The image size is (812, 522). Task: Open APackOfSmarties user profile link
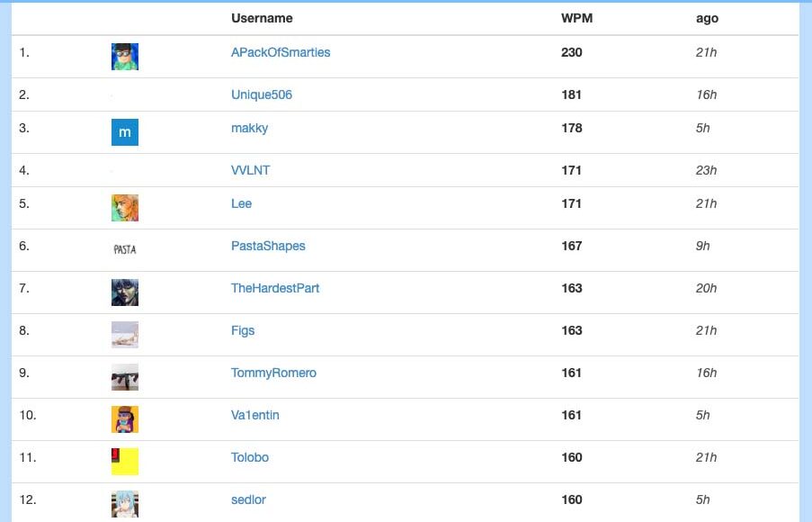pyautogui.click(x=281, y=52)
